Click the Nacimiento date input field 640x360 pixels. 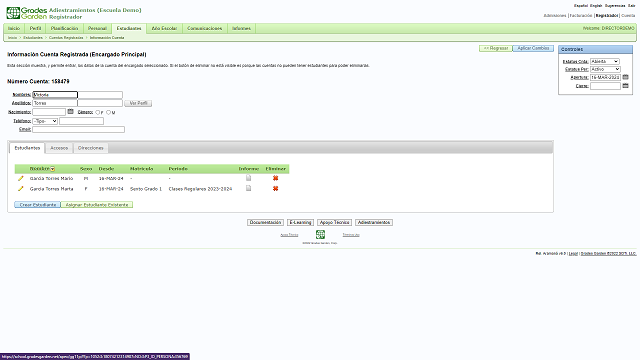tap(49, 112)
